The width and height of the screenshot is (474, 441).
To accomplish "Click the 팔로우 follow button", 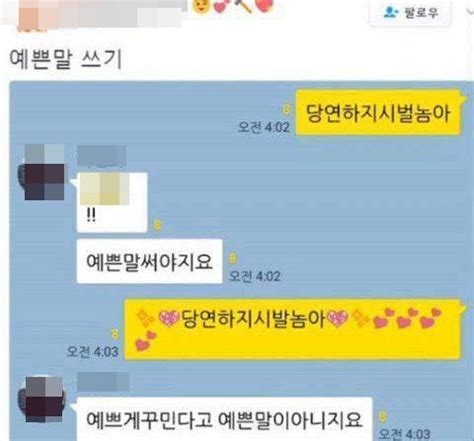I will tap(410, 13).
